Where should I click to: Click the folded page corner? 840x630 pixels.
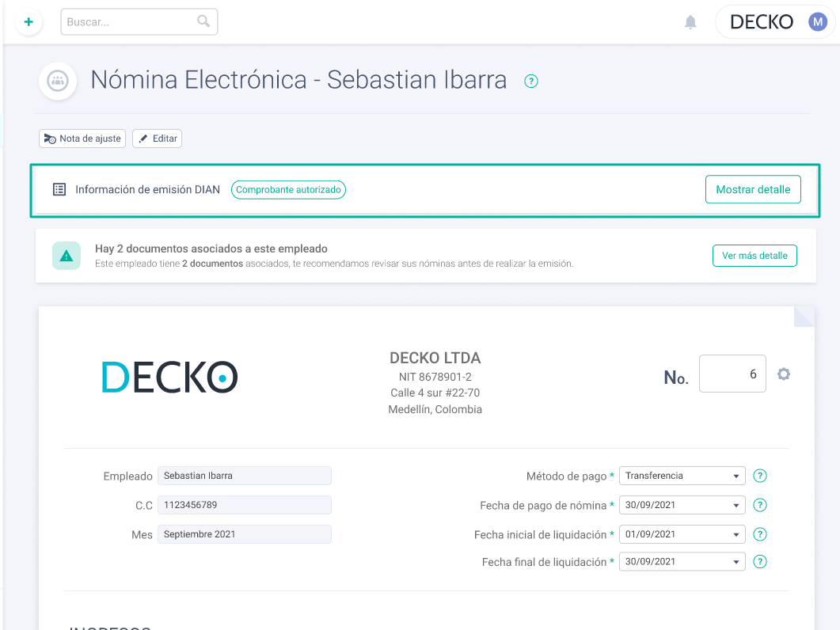point(804,317)
